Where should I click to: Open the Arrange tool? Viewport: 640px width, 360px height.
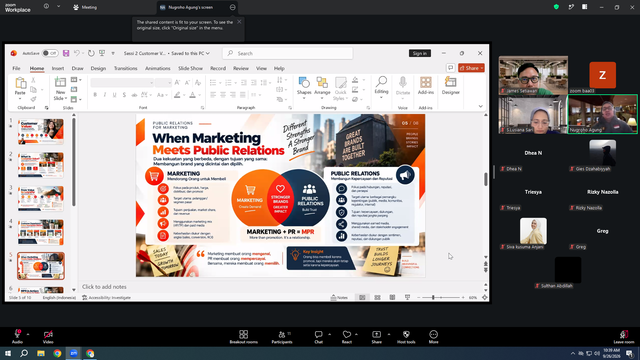click(322, 83)
